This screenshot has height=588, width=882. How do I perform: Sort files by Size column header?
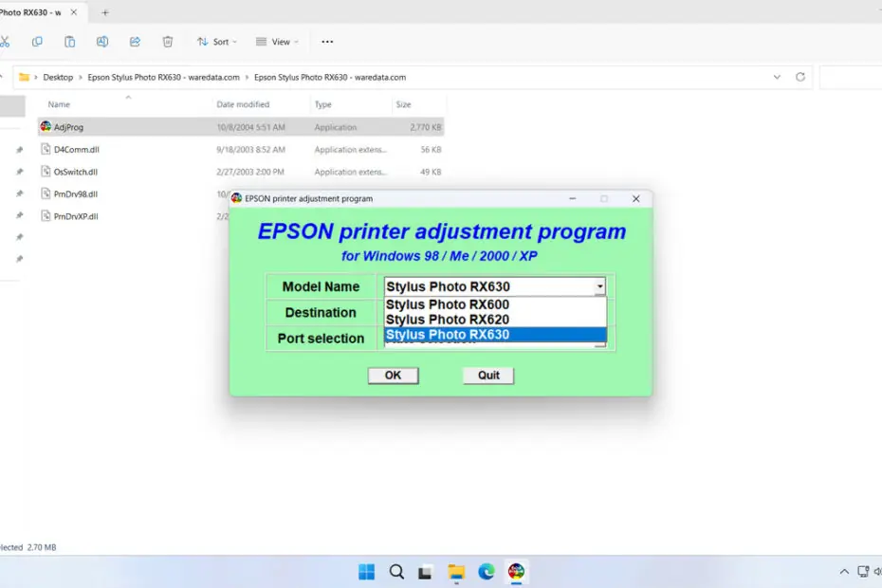point(403,104)
